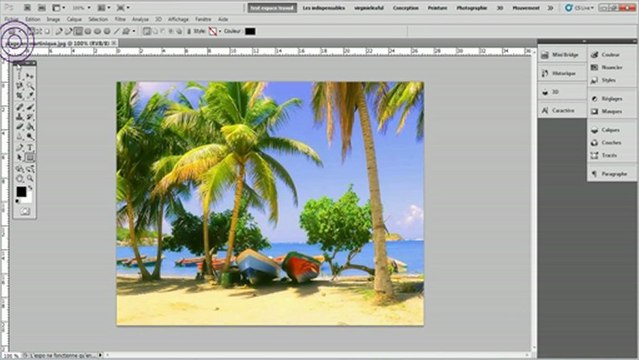Select the Lasso tool
639x360 pixels.
(20, 86)
